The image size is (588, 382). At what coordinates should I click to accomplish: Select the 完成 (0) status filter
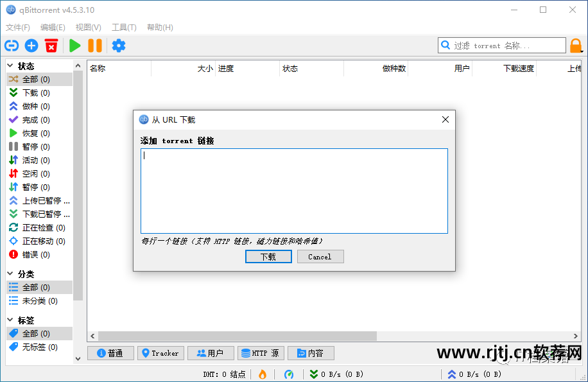(x=39, y=120)
